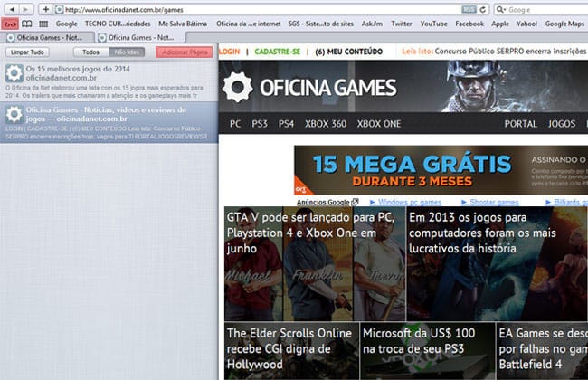Screen dimensions: 588x380
Task: Open reading list item Os 15 melhores jogos de 2014
Action: pyautogui.click(x=109, y=81)
